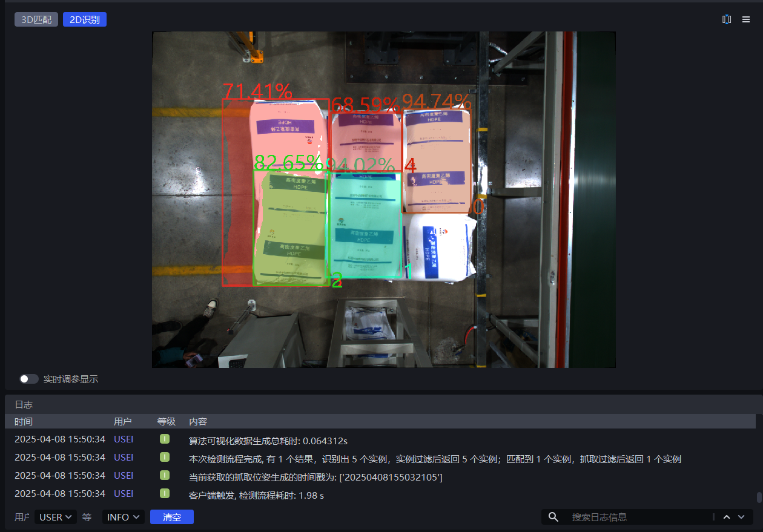
Task: Jump to previous search result arrow
Action: (x=727, y=517)
